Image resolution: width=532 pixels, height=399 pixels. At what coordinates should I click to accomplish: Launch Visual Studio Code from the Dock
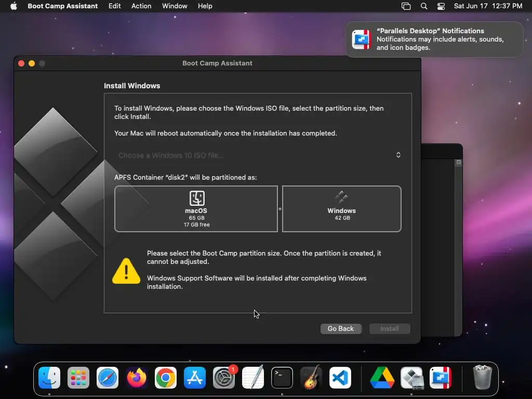340,378
